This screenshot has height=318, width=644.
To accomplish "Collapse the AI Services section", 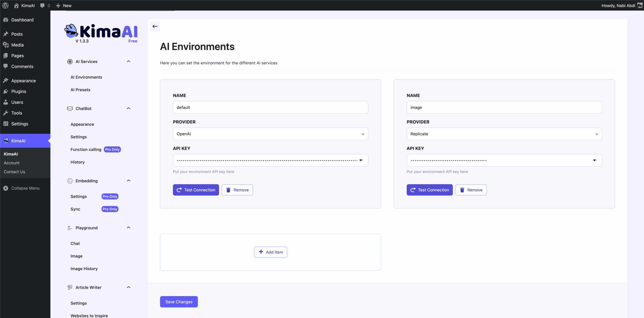I will click(128, 61).
